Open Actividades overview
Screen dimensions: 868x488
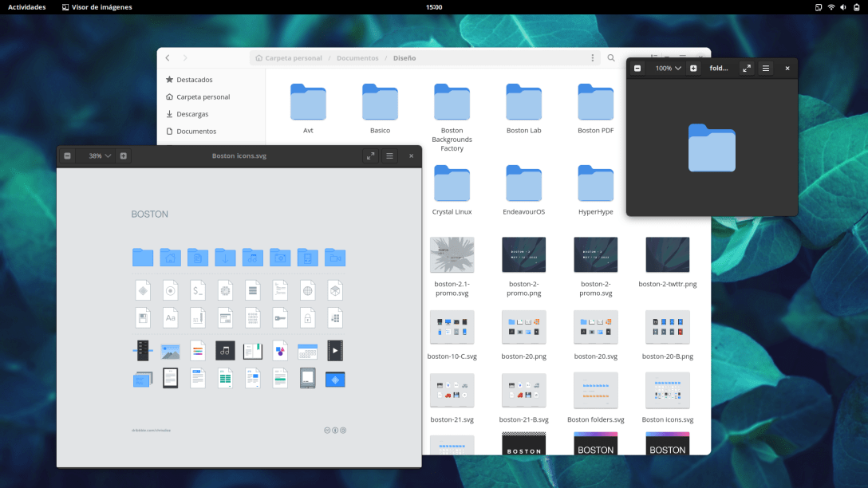tap(26, 7)
